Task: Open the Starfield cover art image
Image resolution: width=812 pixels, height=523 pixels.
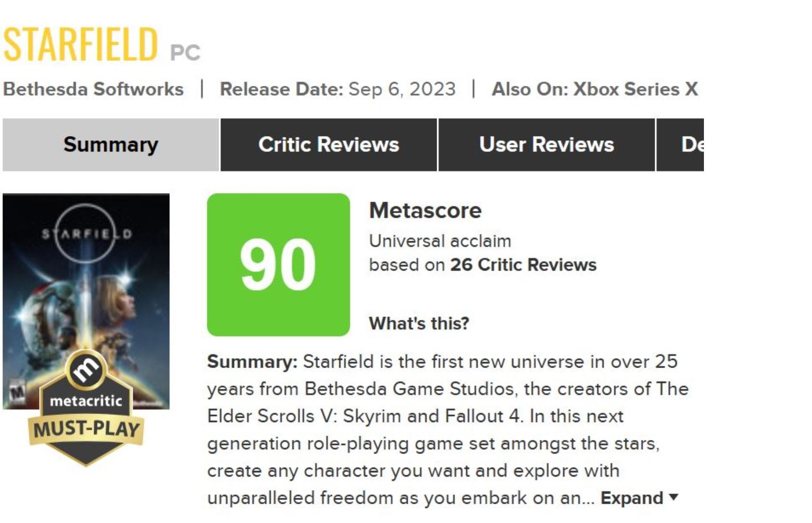Action: [86, 302]
